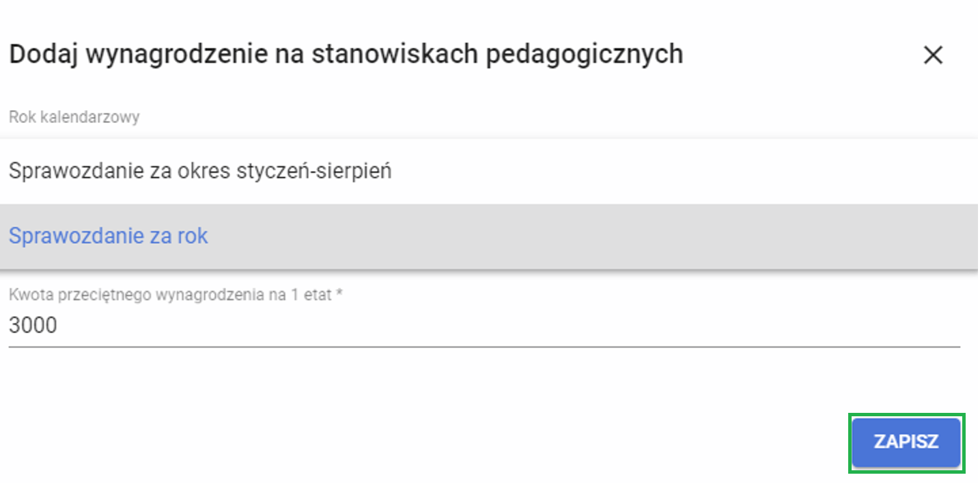
Task: Activate the Sprawozdanie za rok link
Action: tap(108, 235)
